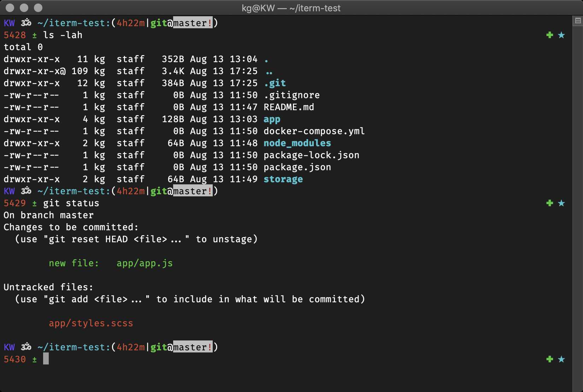Click the Changes to be committed: heading

pos(71,227)
